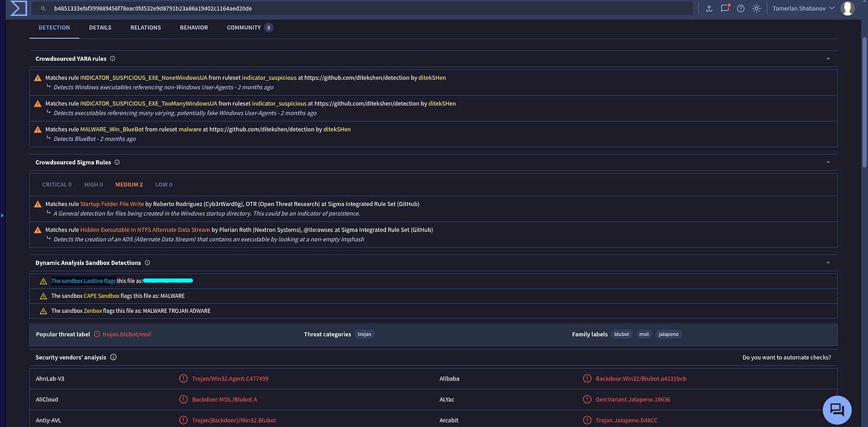The image size is (868, 427).
Task: Click Backdoor:MSIL/Blubot.A detection text
Action: coord(224,400)
